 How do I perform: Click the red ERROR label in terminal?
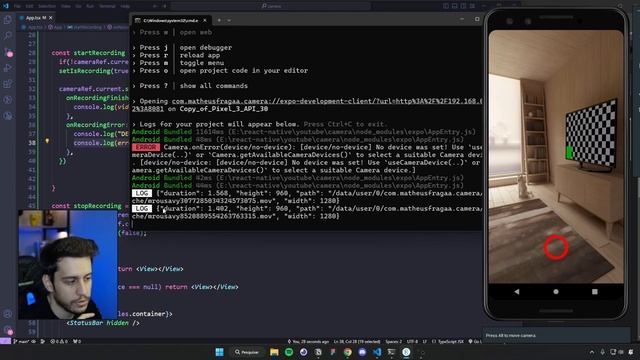point(146,147)
